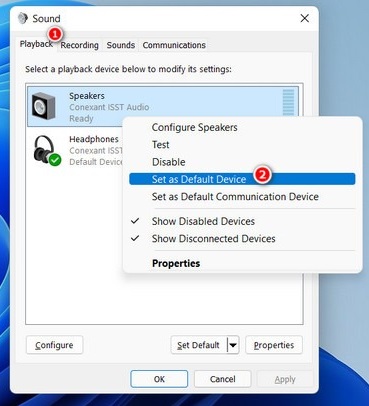Open the Recording tab
369x406 pixels.
[79, 45]
